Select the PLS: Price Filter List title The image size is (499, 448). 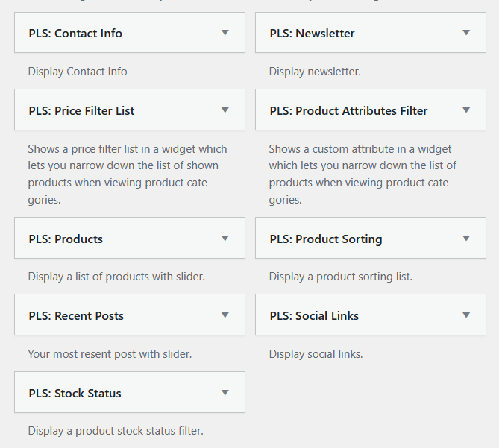click(82, 111)
